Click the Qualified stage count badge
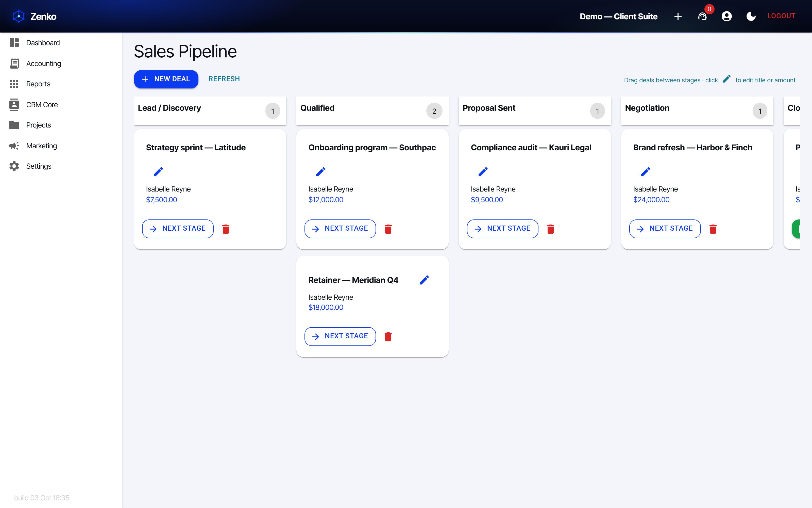Image resolution: width=812 pixels, height=508 pixels. pos(434,111)
